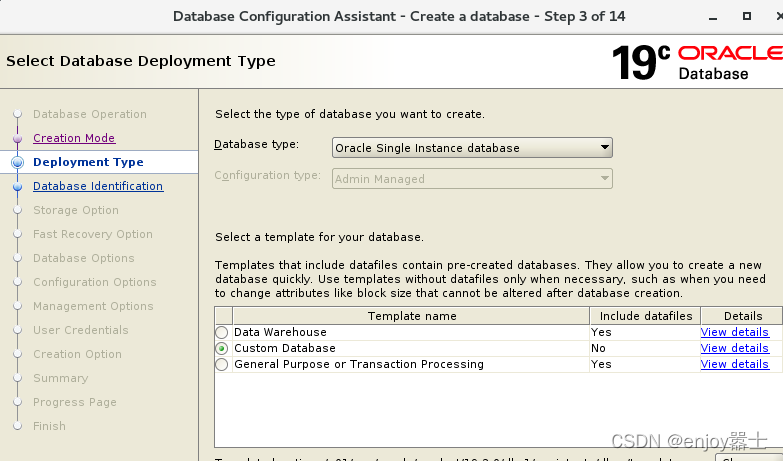Click the Fast Recovery Option step
The height and width of the screenshot is (461, 783).
coord(93,234)
